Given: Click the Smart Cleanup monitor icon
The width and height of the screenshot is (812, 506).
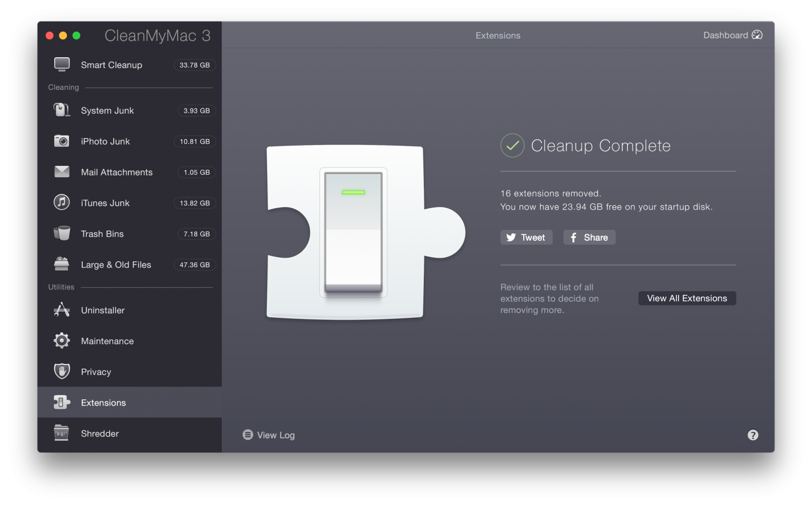Looking at the screenshot, I should point(62,64).
